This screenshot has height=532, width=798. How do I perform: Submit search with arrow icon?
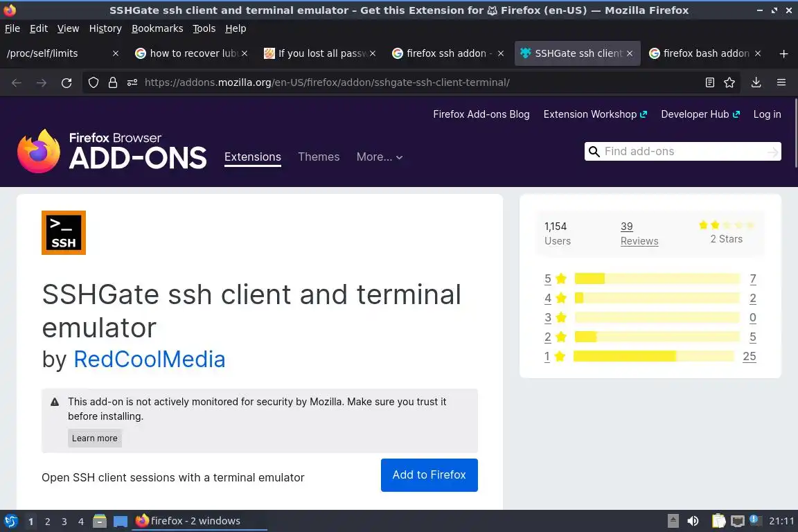coord(772,152)
